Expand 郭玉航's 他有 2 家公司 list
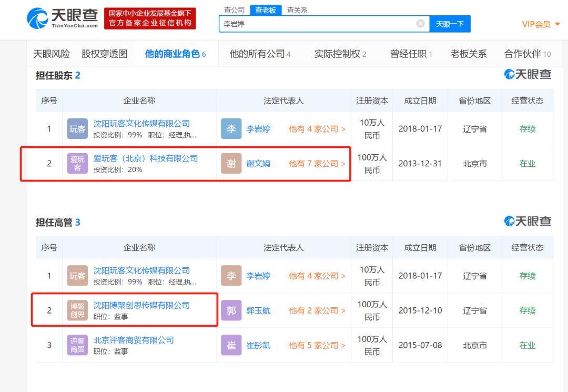Screen dimensions: 568x392 click(317, 310)
